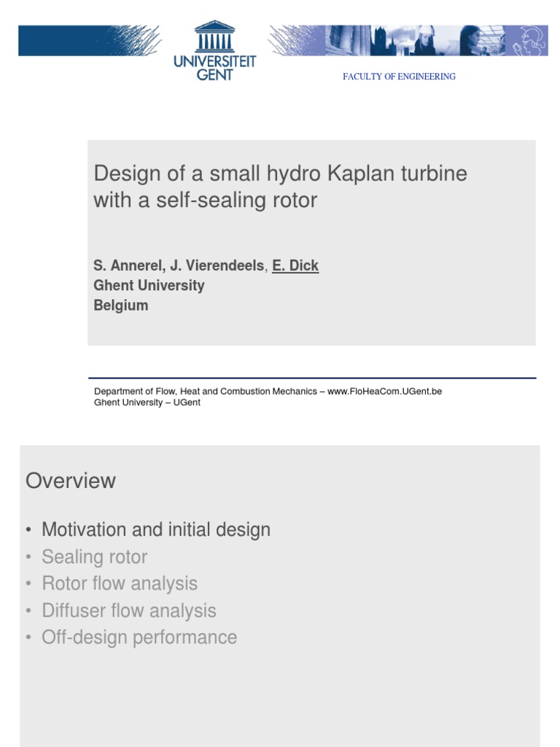The width and height of the screenshot is (560, 747).
Task: Select Motivation and initial design bullet
Action: (x=156, y=530)
